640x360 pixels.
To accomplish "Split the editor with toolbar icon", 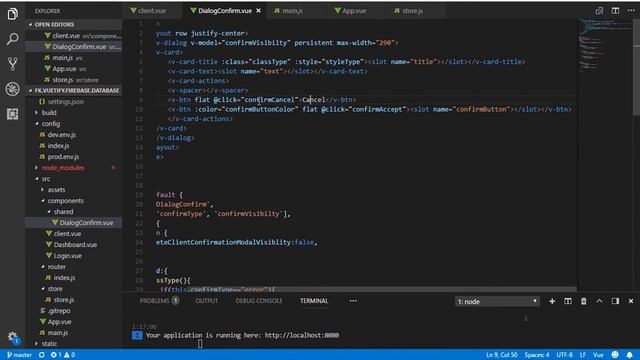I will coord(615,11).
